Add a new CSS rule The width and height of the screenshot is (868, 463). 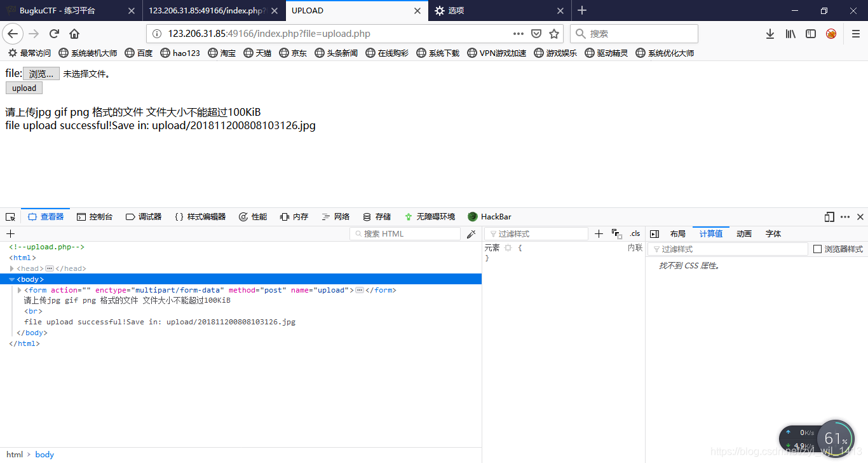(599, 234)
